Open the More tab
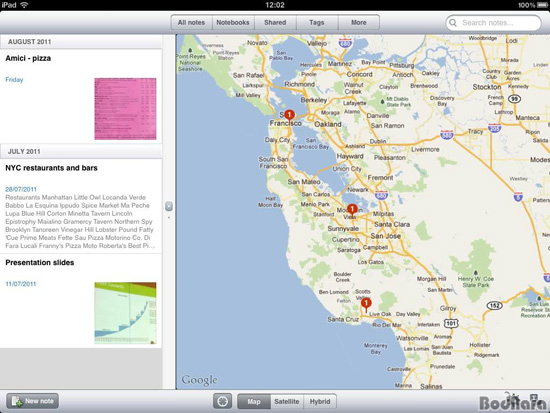The image size is (550, 413). tap(359, 22)
